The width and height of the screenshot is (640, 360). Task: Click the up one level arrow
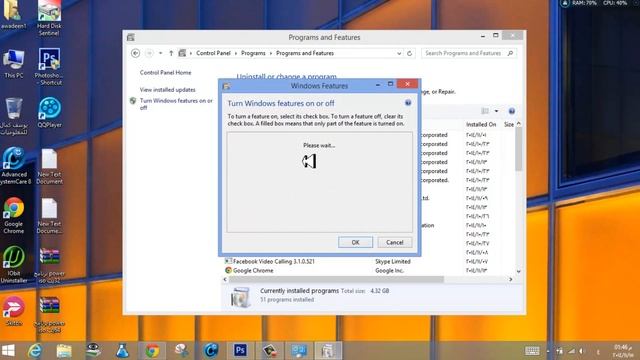pyautogui.click(x=171, y=53)
